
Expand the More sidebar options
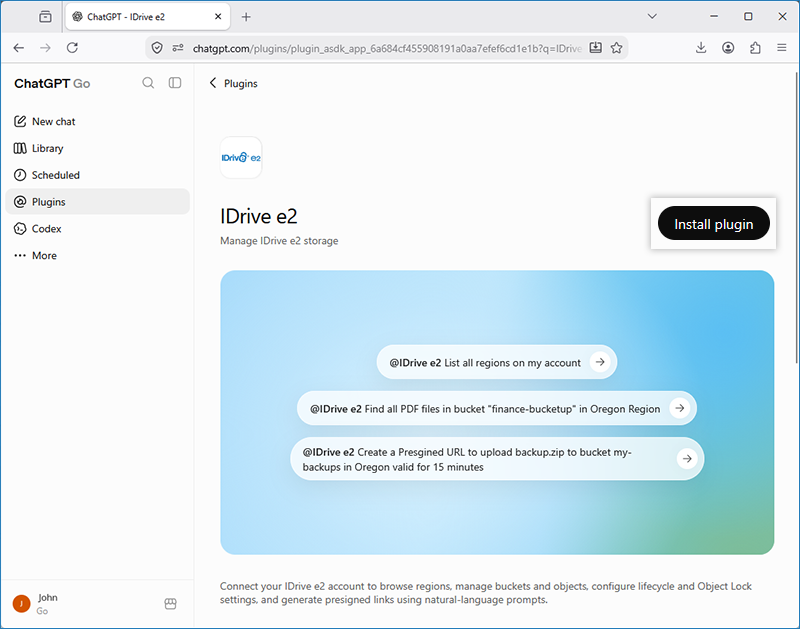97,256
